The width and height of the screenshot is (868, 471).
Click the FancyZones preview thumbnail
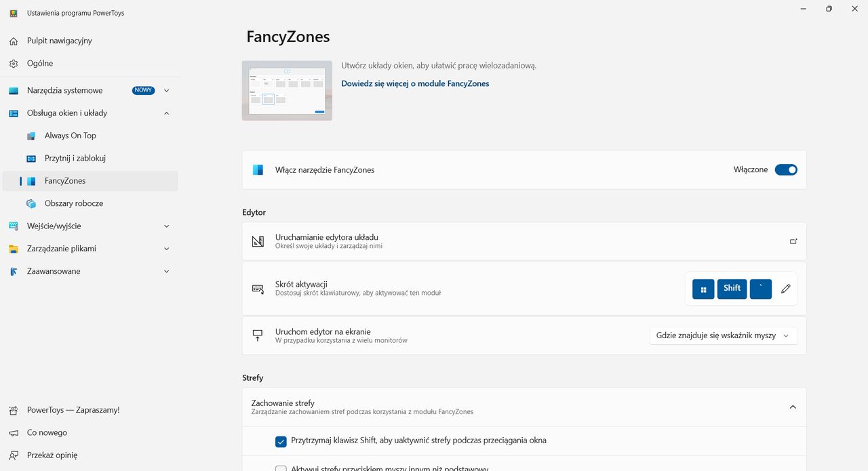(287, 91)
